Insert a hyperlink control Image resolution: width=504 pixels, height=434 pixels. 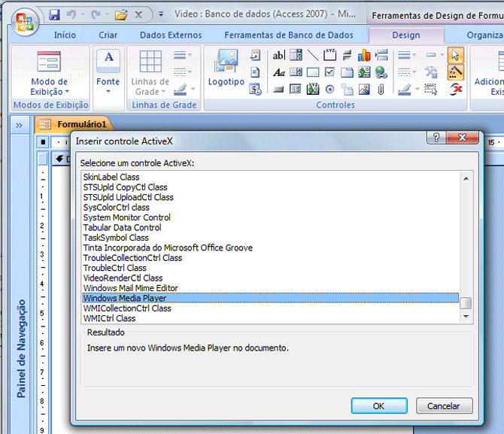[381, 72]
